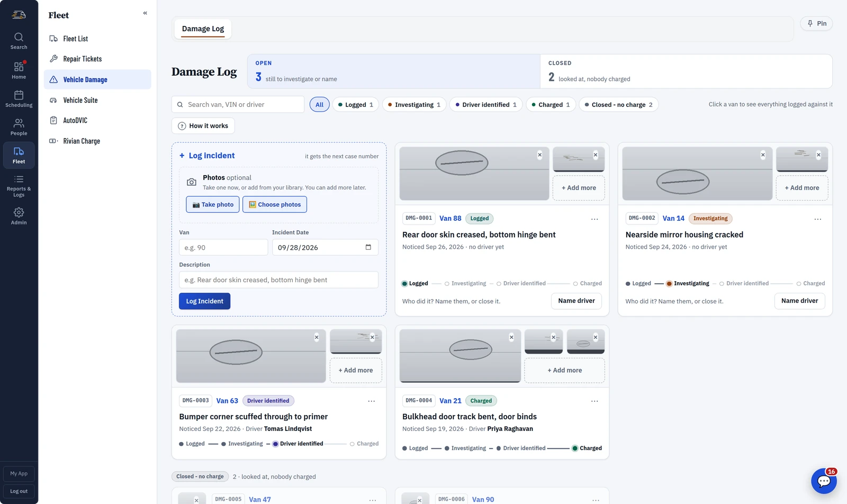The height and width of the screenshot is (504, 847).
Task: Open Reports & Logs
Action: (19, 186)
